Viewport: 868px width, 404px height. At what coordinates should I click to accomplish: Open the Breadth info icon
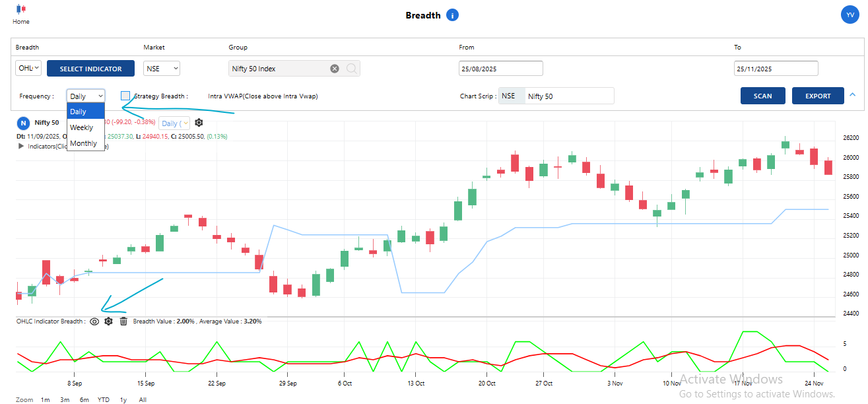pyautogui.click(x=452, y=15)
